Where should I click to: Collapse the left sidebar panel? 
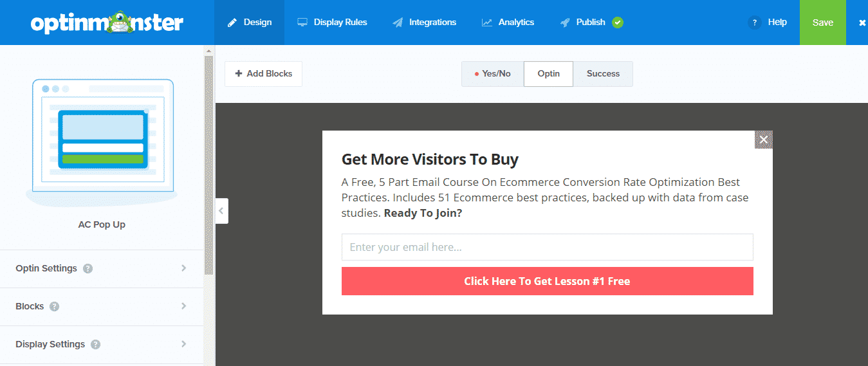tap(221, 211)
